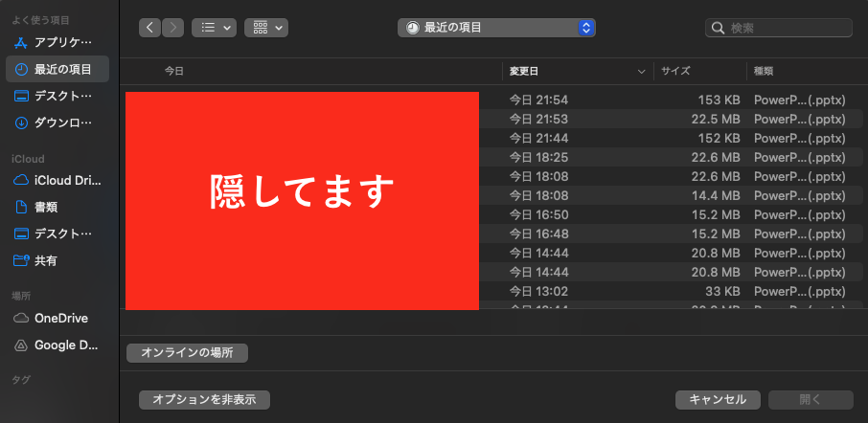The image size is (868, 423).
Task: Open 共有 folder in the sidebar
Action: 57,260
